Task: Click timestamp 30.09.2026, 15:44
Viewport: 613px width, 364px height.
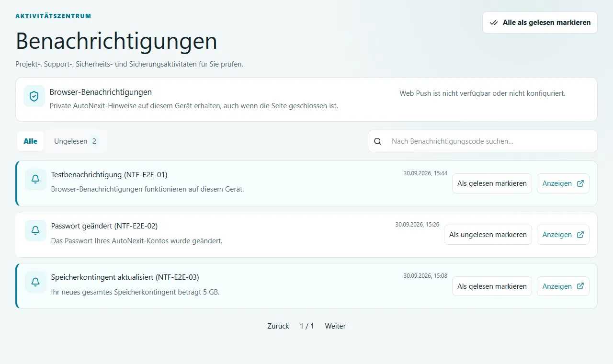Action: pos(425,173)
